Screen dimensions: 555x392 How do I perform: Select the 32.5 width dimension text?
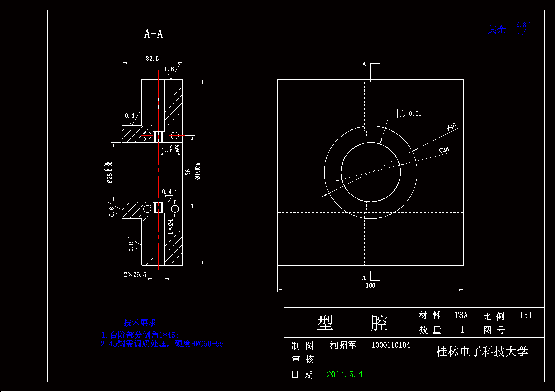(152, 59)
